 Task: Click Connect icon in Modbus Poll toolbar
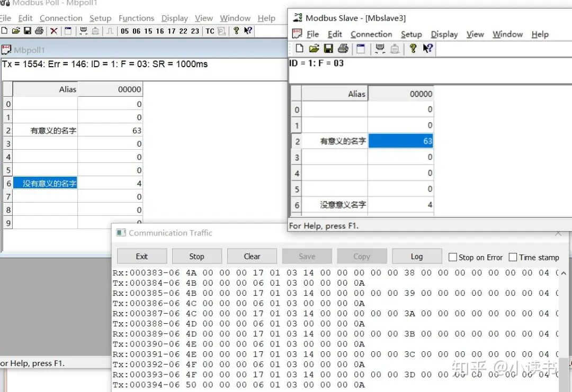84,31
